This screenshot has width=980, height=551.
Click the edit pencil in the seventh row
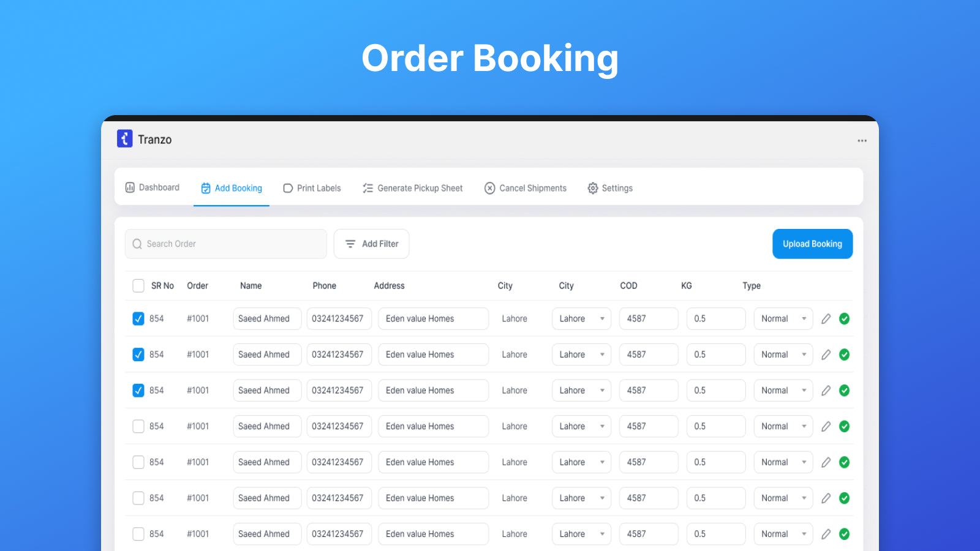pyautogui.click(x=826, y=534)
